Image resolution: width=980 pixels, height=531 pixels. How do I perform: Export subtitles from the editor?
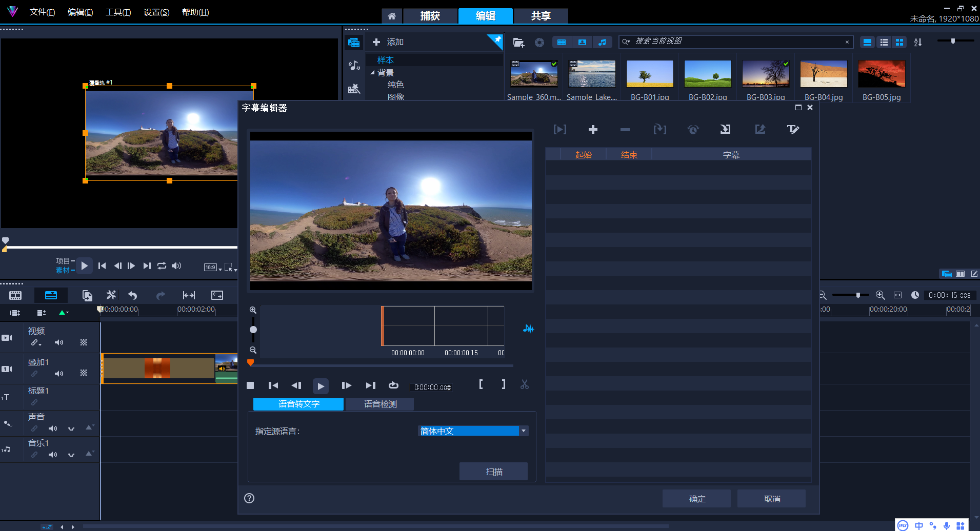[760, 129]
